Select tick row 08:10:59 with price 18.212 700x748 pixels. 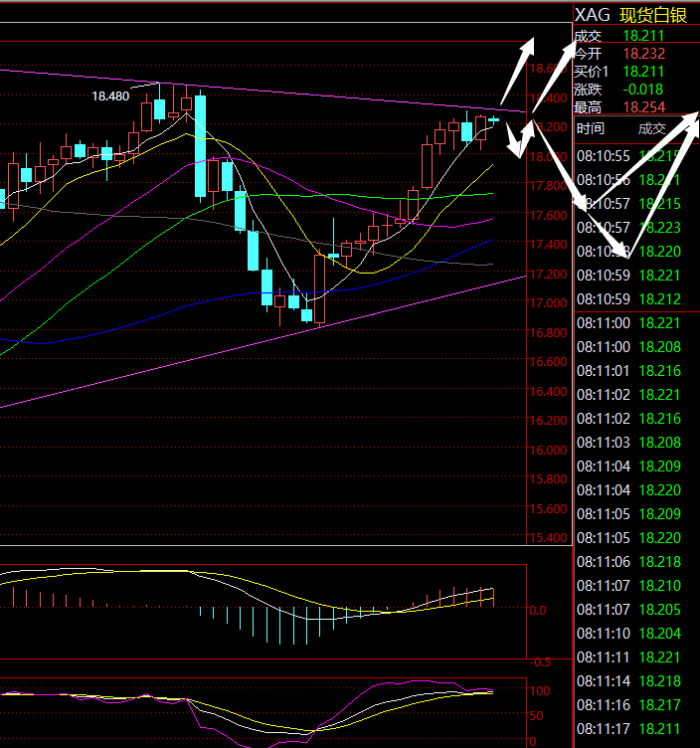coord(629,299)
